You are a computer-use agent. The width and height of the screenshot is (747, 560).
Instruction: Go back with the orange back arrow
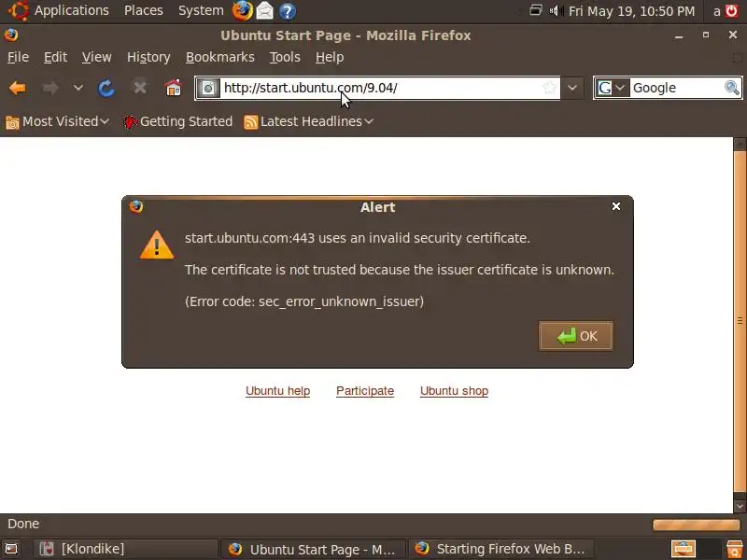(x=18, y=88)
